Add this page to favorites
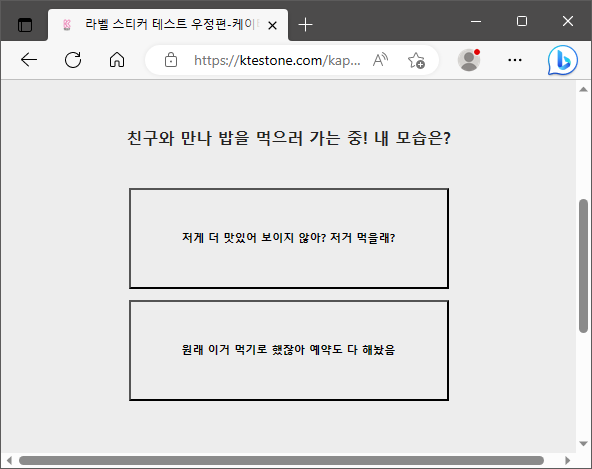The height and width of the screenshot is (469, 592). pos(416,60)
